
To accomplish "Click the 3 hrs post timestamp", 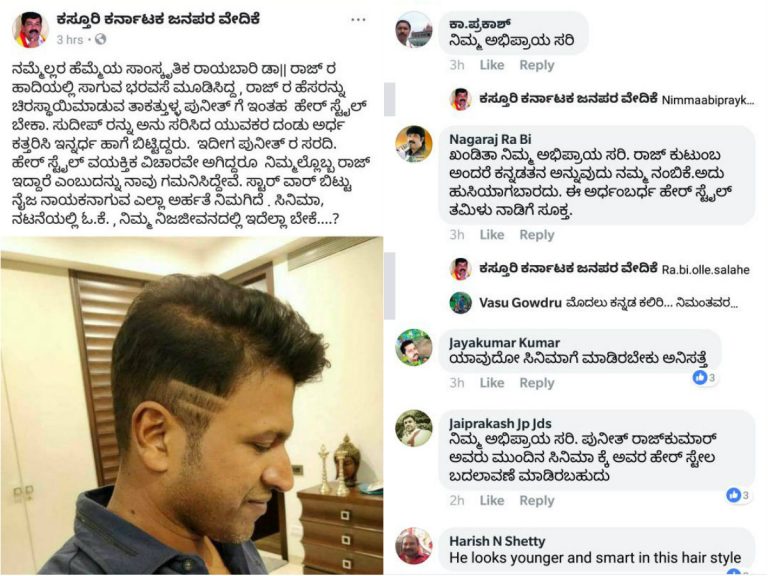I will 70,40.
